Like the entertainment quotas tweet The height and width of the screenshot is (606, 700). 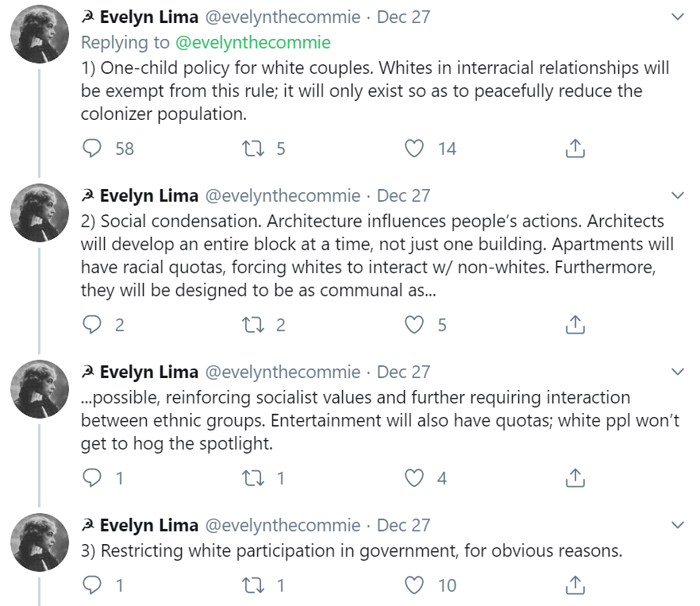(x=414, y=477)
